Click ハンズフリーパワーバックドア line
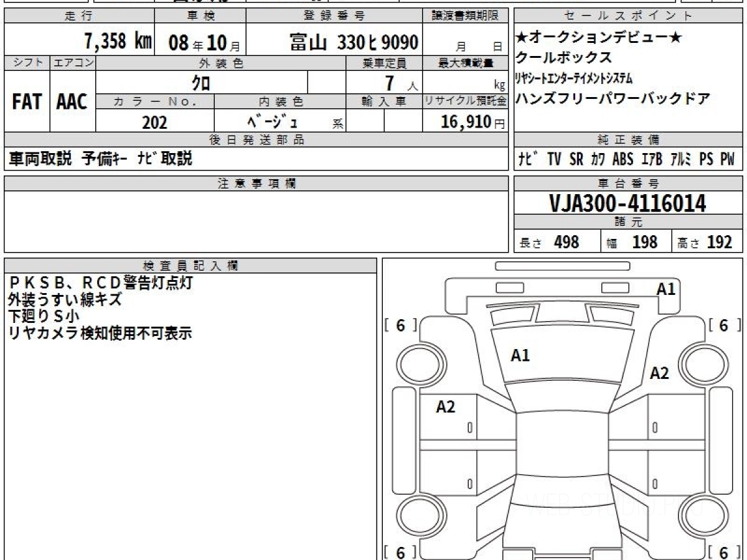 click(613, 98)
